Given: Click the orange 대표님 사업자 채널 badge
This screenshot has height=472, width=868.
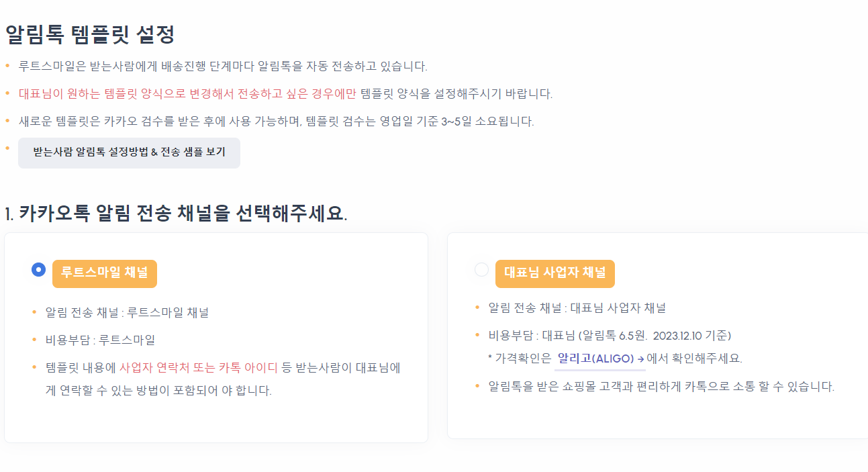Looking at the screenshot, I should coord(554,273).
